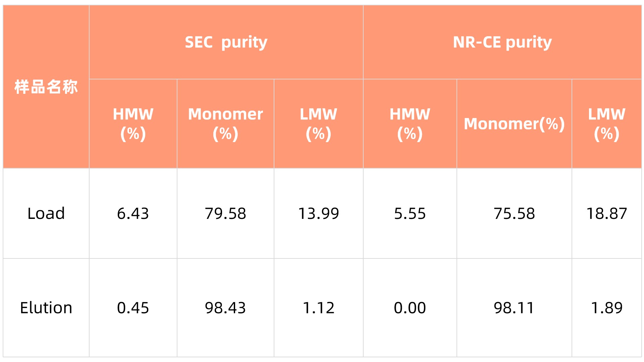Image resolution: width=644 pixels, height=362 pixels.
Task: Select SEC Monomer (%) column header
Action: [225, 124]
